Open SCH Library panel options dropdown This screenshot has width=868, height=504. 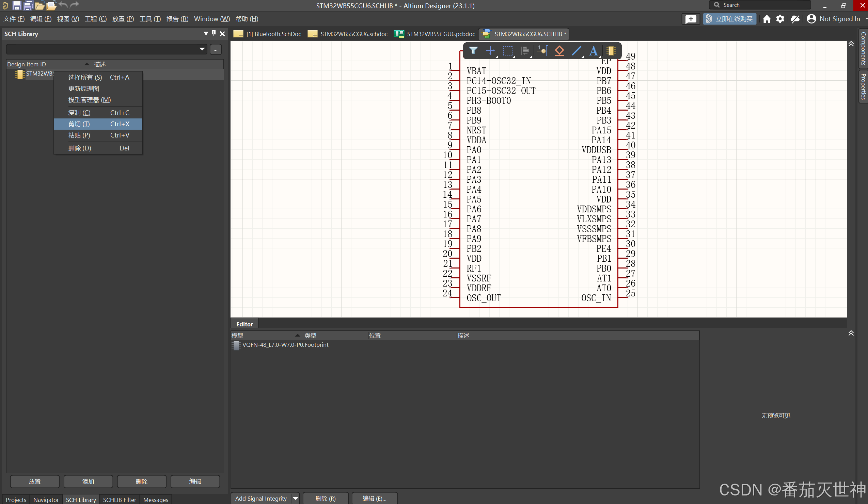click(x=206, y=33)
